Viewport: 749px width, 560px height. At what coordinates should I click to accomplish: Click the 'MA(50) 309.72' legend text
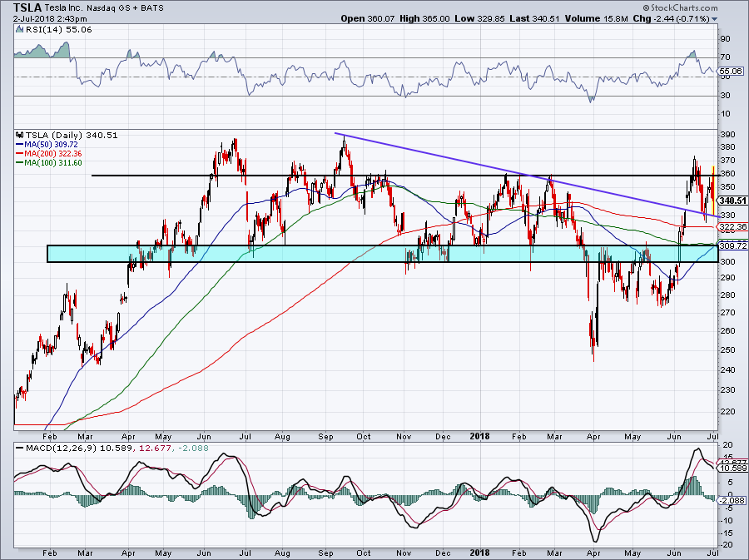tap(51, 145)
